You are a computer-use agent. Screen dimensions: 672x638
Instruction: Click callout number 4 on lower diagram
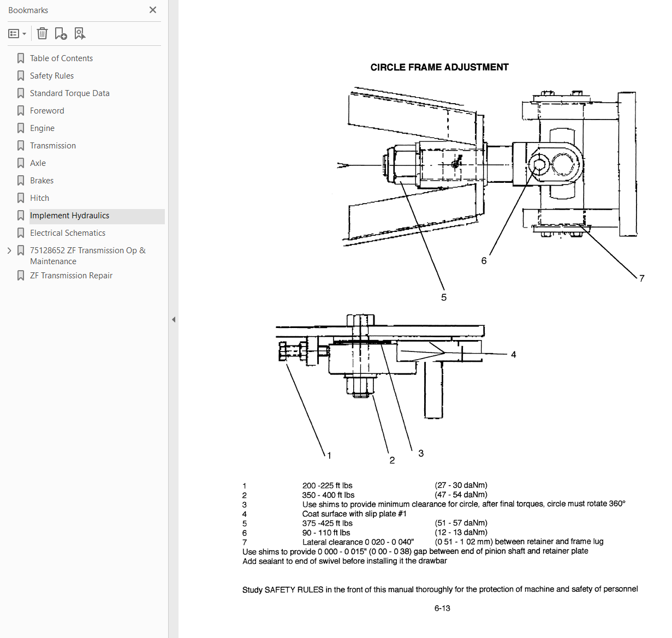tap(514, 355)
